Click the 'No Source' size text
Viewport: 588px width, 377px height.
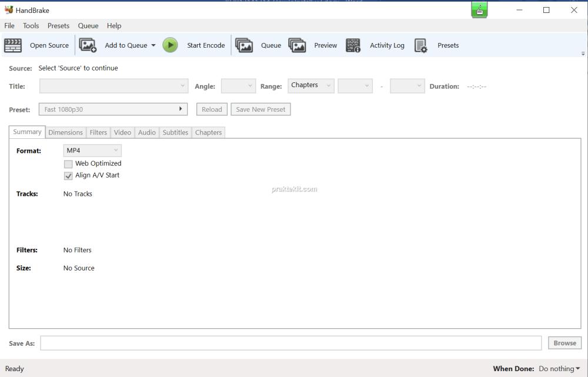(x=79, y=268)
